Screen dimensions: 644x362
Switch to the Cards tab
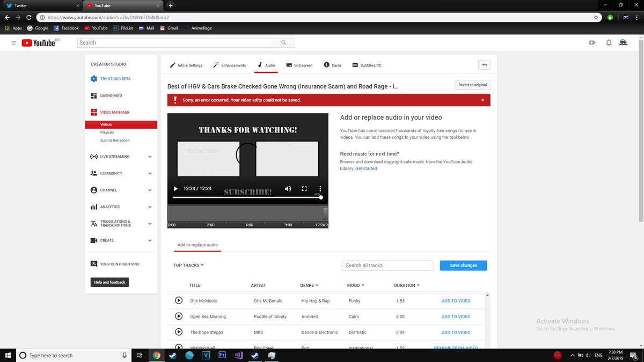(333, 65)
